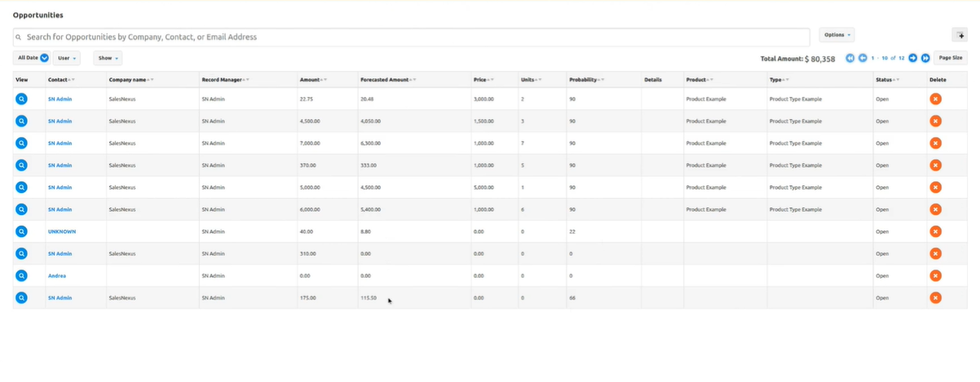Expand the All Date filter dropdown
The image size is (980, 382).
coord(33,58)
